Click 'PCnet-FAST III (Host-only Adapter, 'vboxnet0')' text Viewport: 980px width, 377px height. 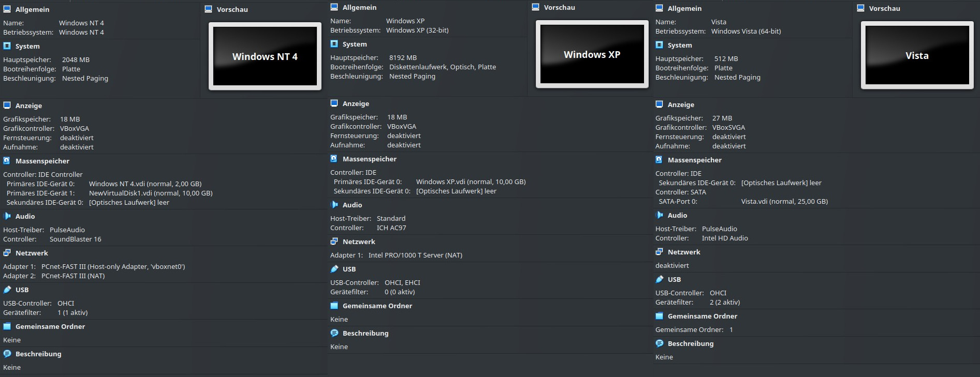[113, 266]
